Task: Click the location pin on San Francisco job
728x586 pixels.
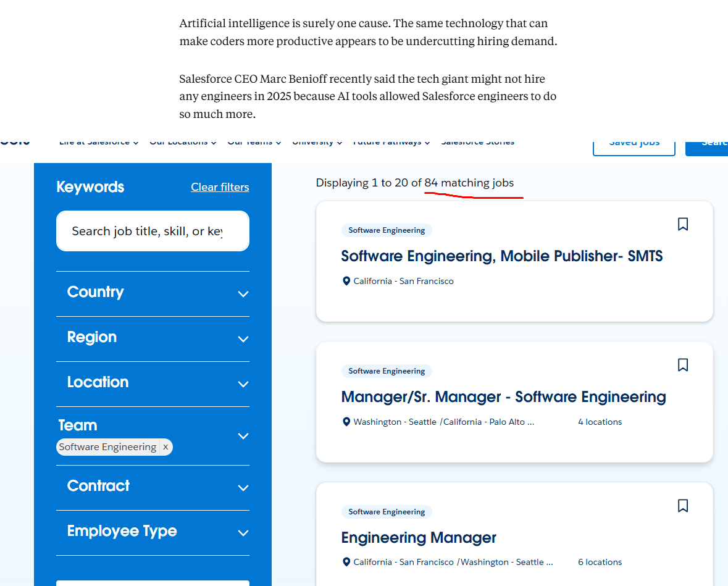Action: (x=346, y=281)
